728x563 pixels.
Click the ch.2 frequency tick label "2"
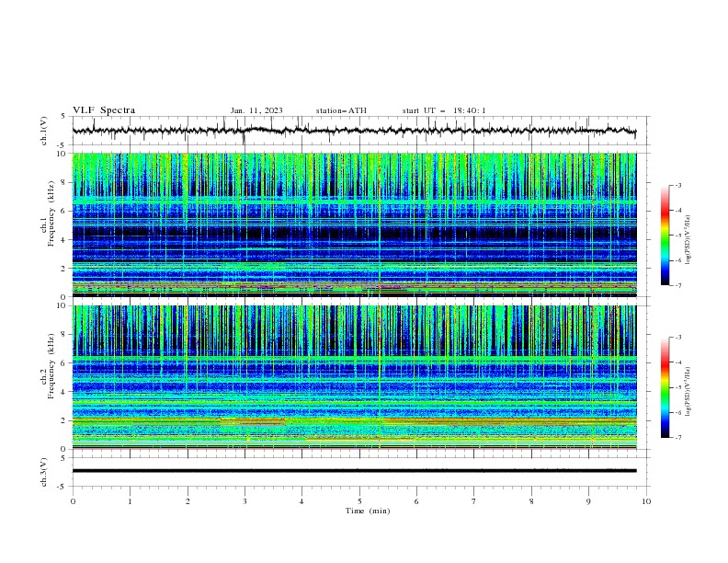coord(64,420)
